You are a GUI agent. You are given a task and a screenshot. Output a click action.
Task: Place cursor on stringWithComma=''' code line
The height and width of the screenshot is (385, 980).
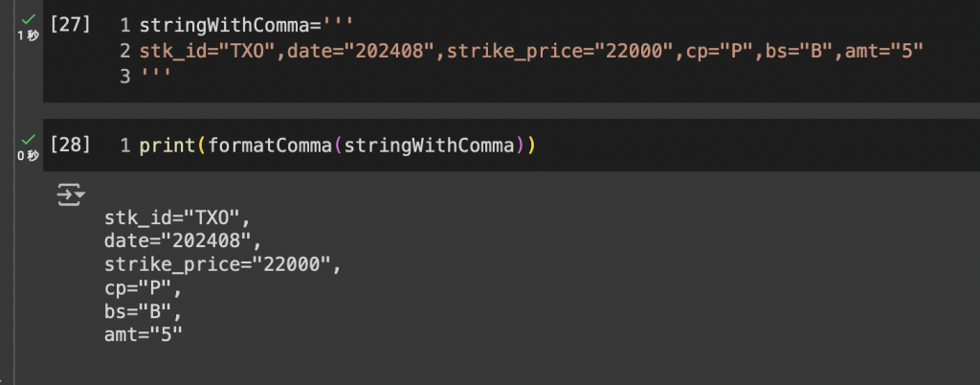tap(246, 26)
